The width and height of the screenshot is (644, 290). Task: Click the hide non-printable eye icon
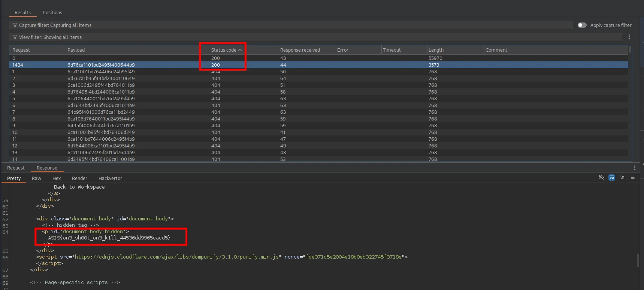pyautogui.click(x=601, y=178)
